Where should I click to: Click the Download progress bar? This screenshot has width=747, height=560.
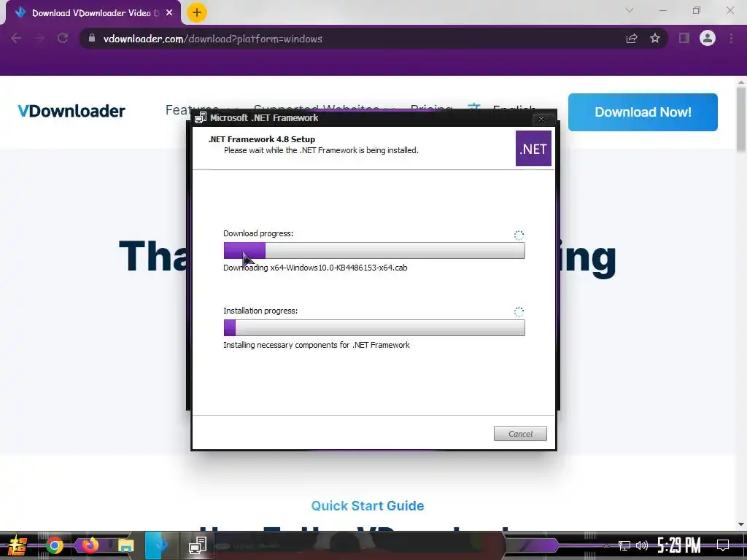[x=374, y=251]
